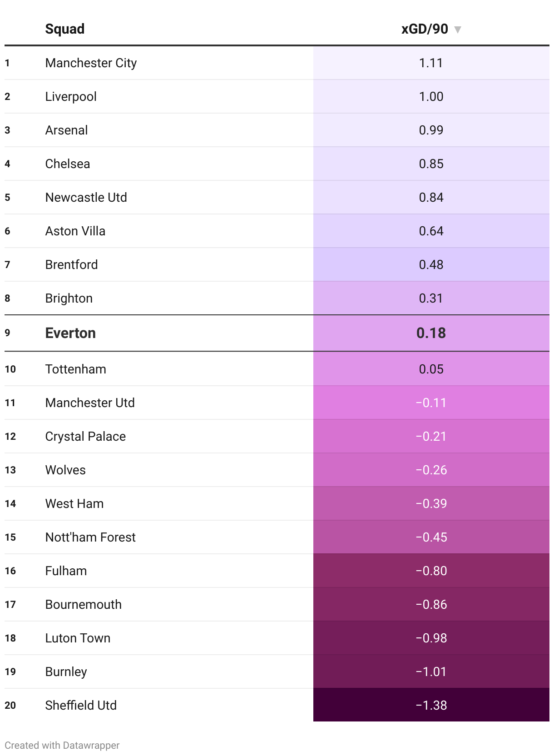Select the Liverpool team name
Viewport: 554px width, 756px height.
click(x=71, y=96)
